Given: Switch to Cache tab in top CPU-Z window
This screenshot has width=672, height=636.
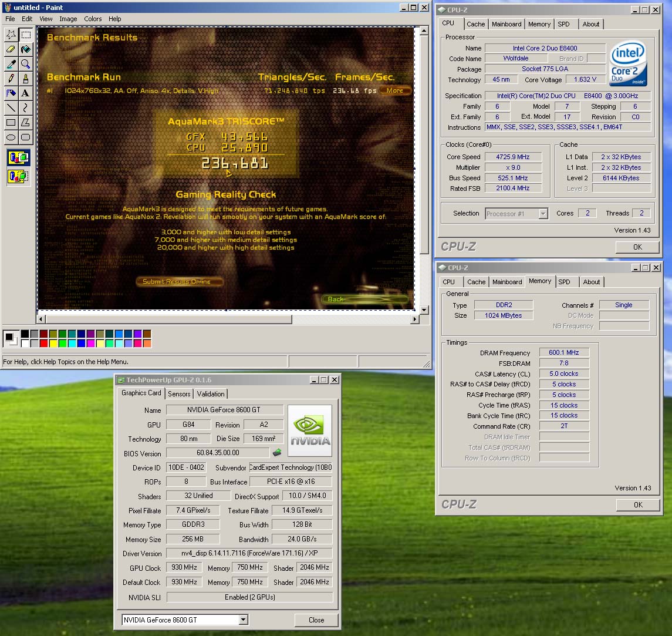Looking at the screenshot, I should [476, 24].
